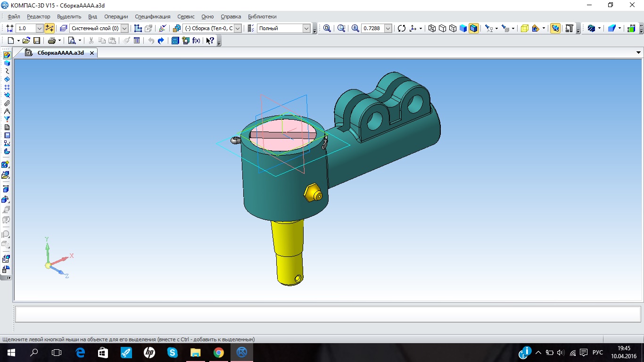Open the Системный слой (0) layer dropdown

[124, 28]
